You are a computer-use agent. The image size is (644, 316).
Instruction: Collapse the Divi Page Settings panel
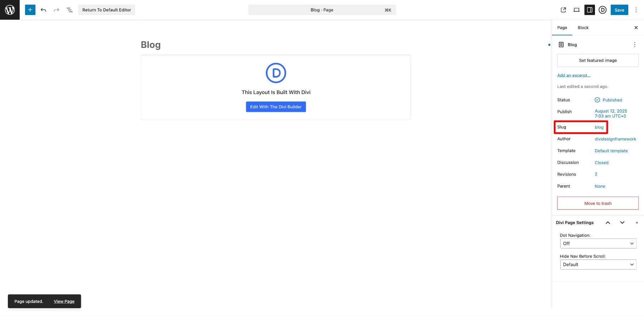pyautogui.click(x=636, y=223)
